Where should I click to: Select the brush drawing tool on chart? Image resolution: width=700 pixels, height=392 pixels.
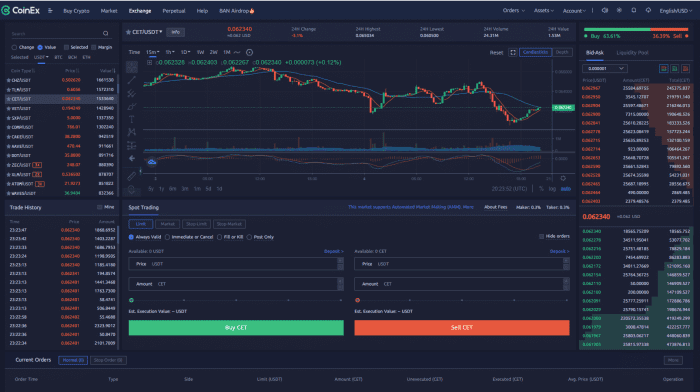[132, 106]
